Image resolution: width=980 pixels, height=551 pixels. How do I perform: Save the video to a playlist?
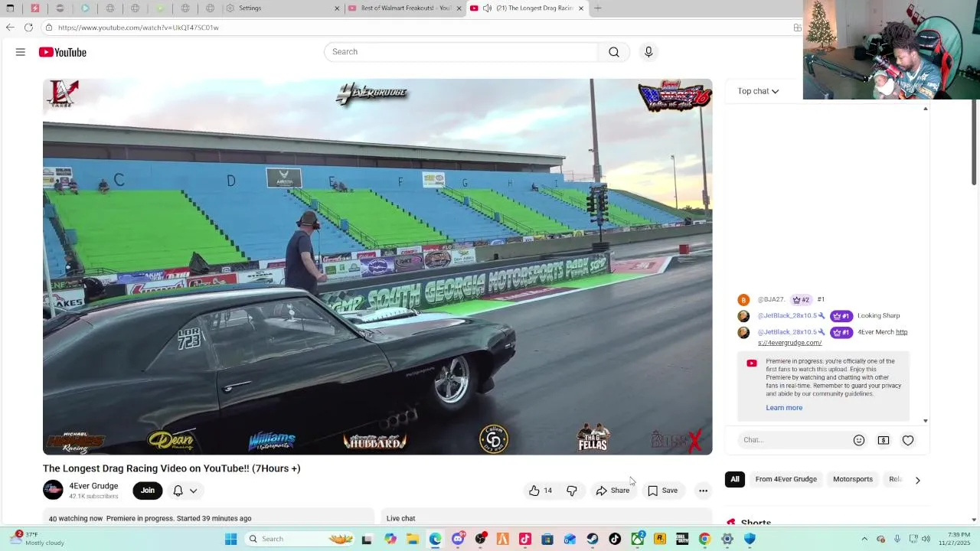coord(662,491)
